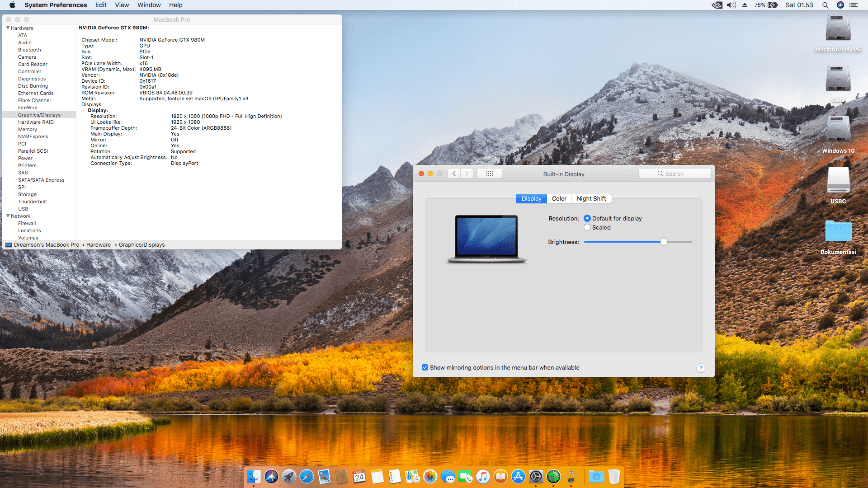
Task: Uncheck Show mirroring options checkbox
Action: 425,367
